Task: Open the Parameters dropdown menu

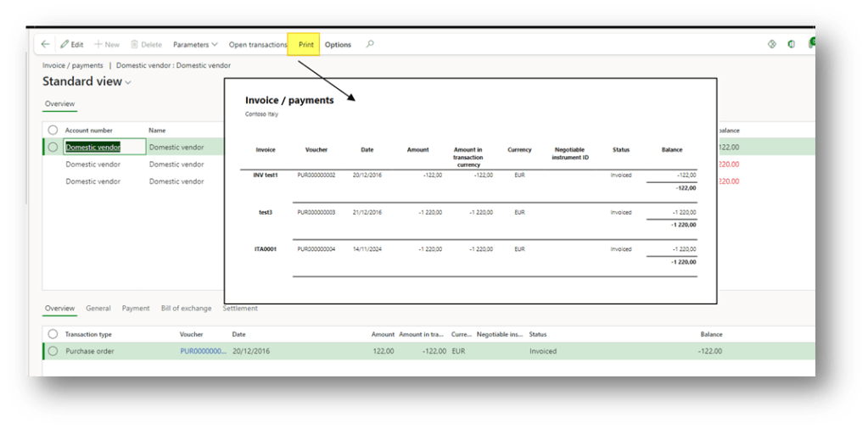Action: click(x=195, y=44)
